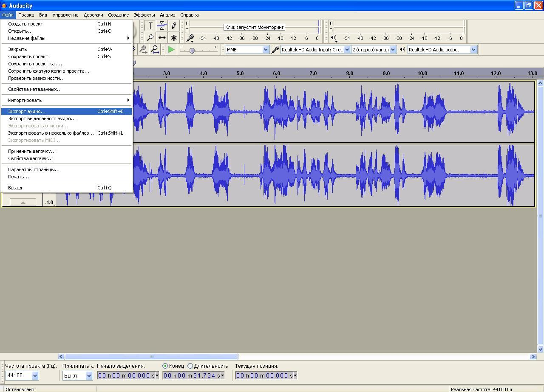Image resolution: width=544 pixels, height=392 pixels.
Task: Choose Применить цепочку... menu item
Action: click(x=66, y=151)
